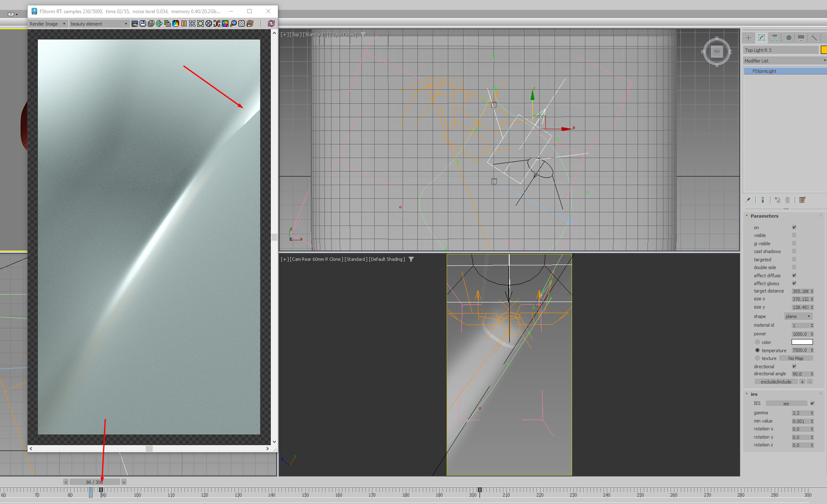This screenshot has height=504, width=827.
Task: Click the pink refresh render arrows icon
Action: (271, 23)
